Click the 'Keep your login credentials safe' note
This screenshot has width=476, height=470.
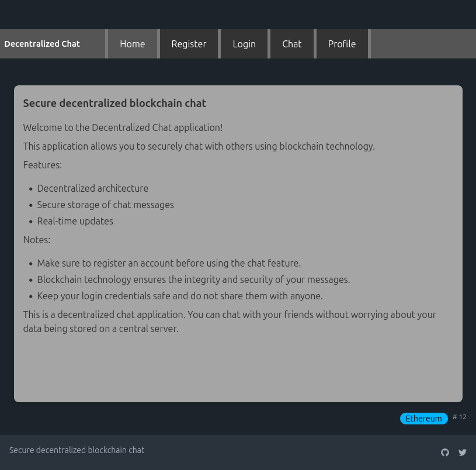coord(180,296)
